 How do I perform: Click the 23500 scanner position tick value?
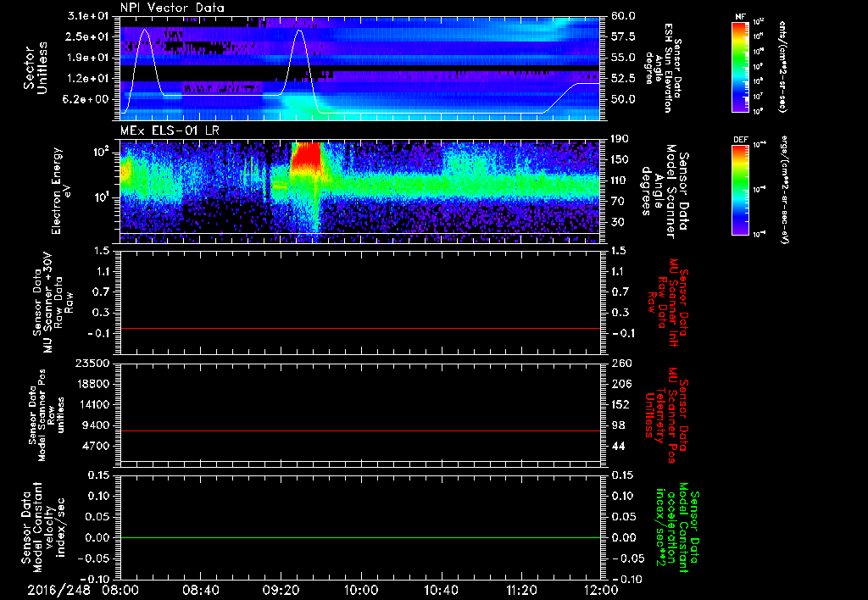pos(92,363)
